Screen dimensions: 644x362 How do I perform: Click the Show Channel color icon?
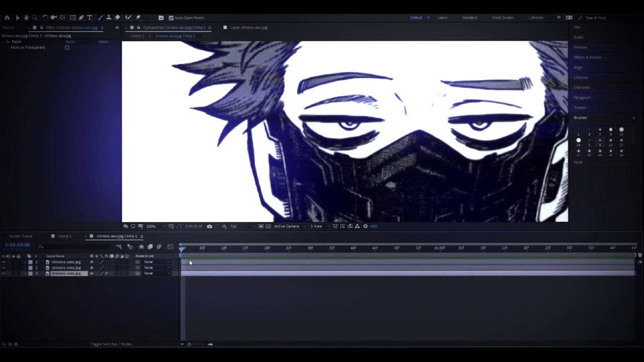coord(225,226)
